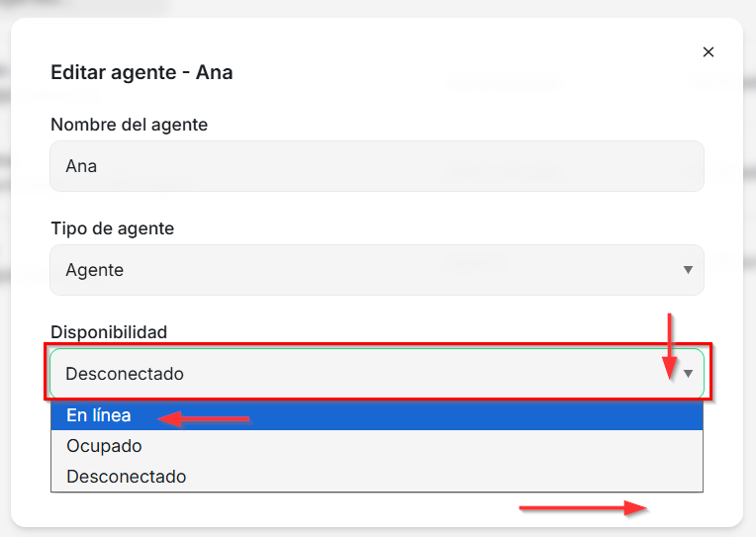The width and height of the screenshot is (756, 537).
Task: Click the "Ana" value in the name field
Action: tap(81, 166)
